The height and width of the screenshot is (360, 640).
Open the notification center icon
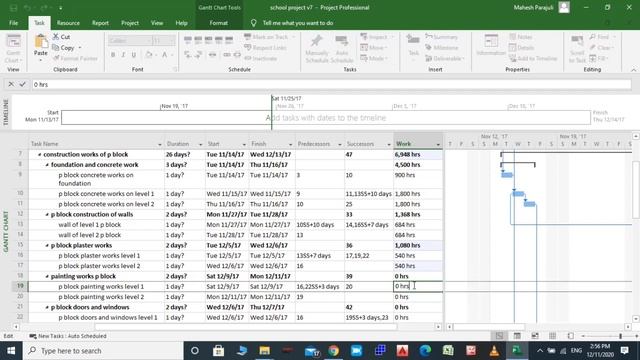tap(624, 351)
